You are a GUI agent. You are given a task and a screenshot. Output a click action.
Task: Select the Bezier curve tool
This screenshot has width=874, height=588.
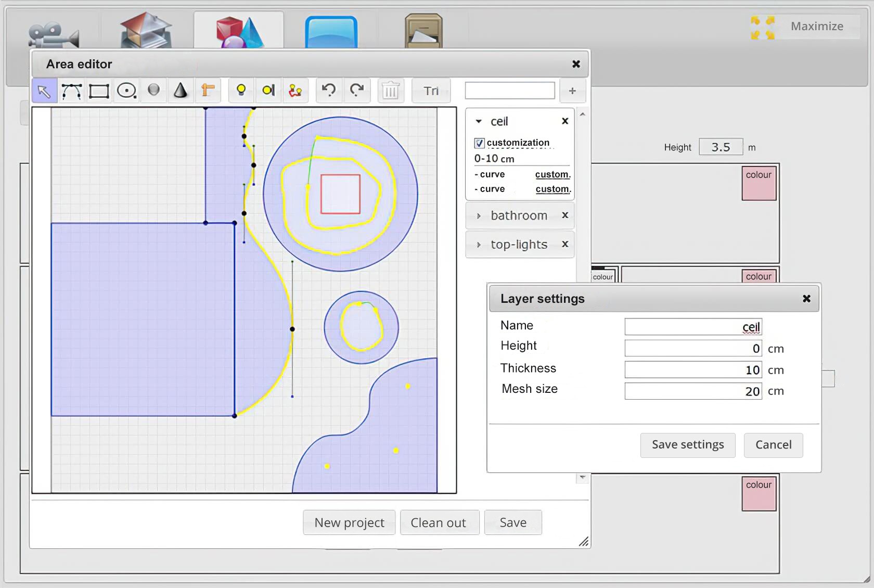click(x=71, y=91)
